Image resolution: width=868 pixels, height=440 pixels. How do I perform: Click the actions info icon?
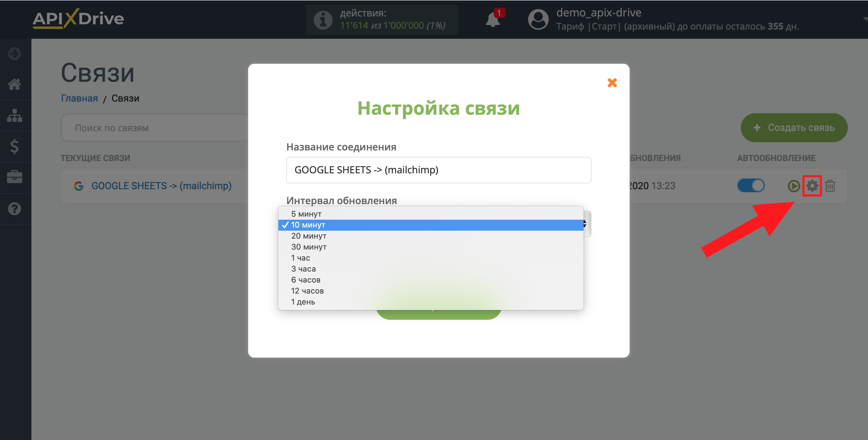pyautogui.click(x=323, y=20)
